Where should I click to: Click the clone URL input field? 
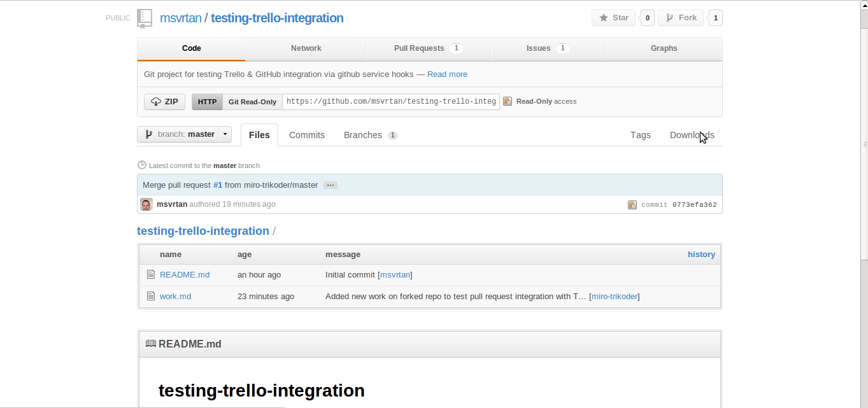click(x=391, y=102)
